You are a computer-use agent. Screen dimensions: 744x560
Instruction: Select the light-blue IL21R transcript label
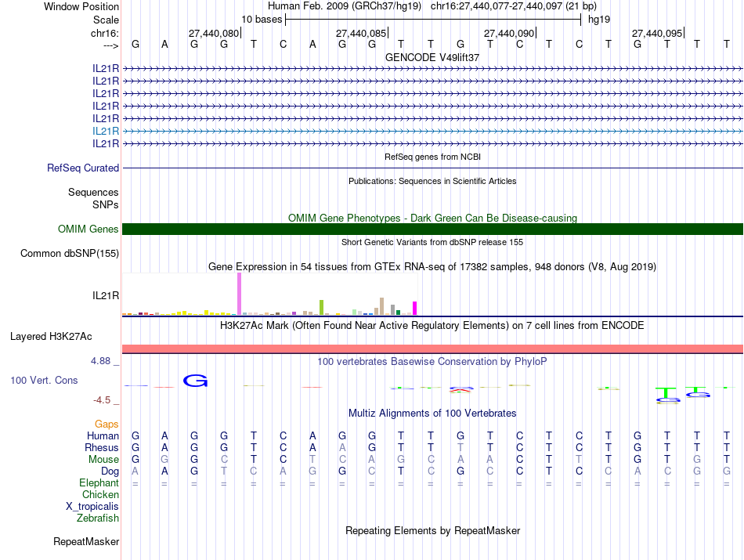coord(106,131)
